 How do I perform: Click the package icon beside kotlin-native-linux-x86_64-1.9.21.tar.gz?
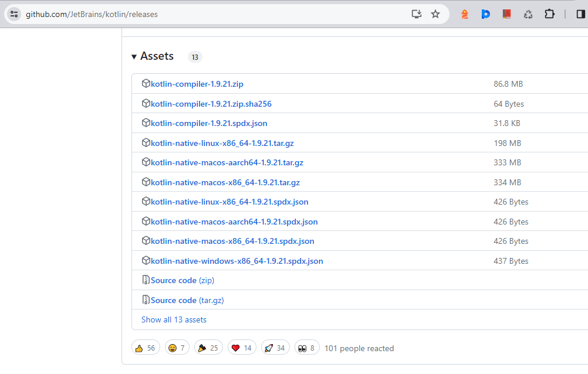coord(146,143)
